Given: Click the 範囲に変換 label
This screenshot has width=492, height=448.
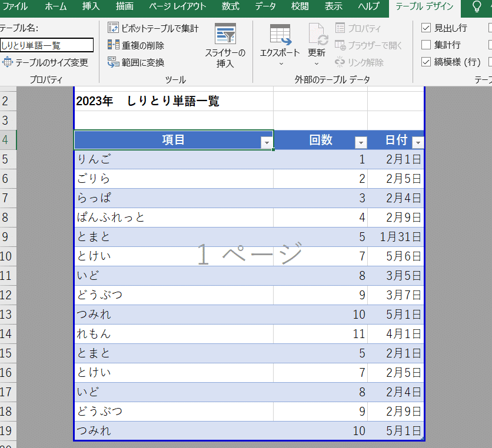Looking at the screenshot, I should 143,62.
